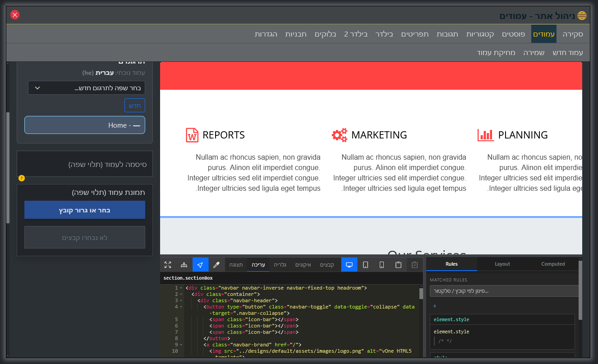Click 'בחר או גרור קובץ' file upload button
The image size is (598, 364).
coord(85,210)
